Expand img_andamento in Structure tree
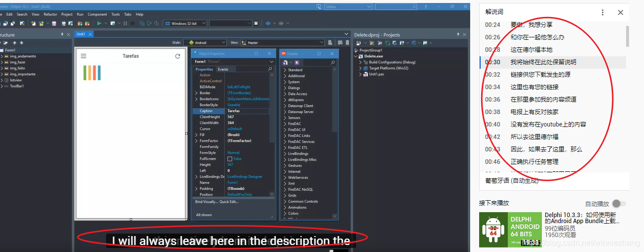The width and height of the screenshot is (644, 252). pos(1,56)
